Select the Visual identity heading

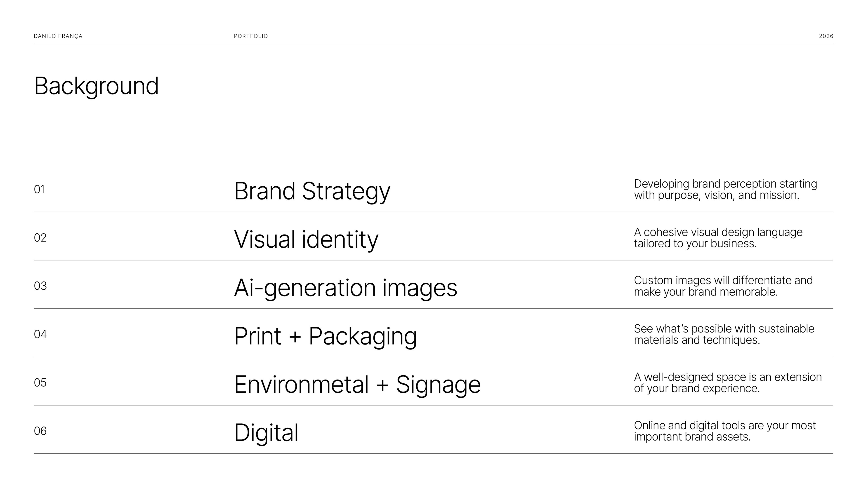coord(306,240)
